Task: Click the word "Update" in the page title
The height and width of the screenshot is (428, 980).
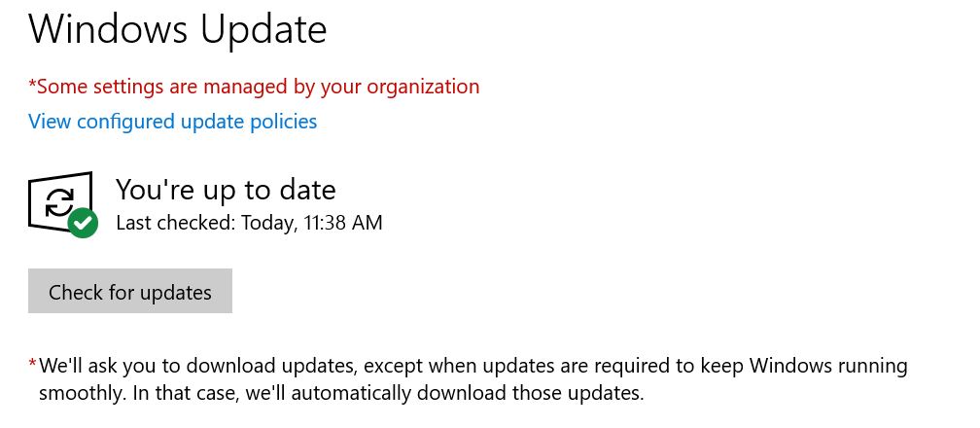Action: [x=263, y=29]
